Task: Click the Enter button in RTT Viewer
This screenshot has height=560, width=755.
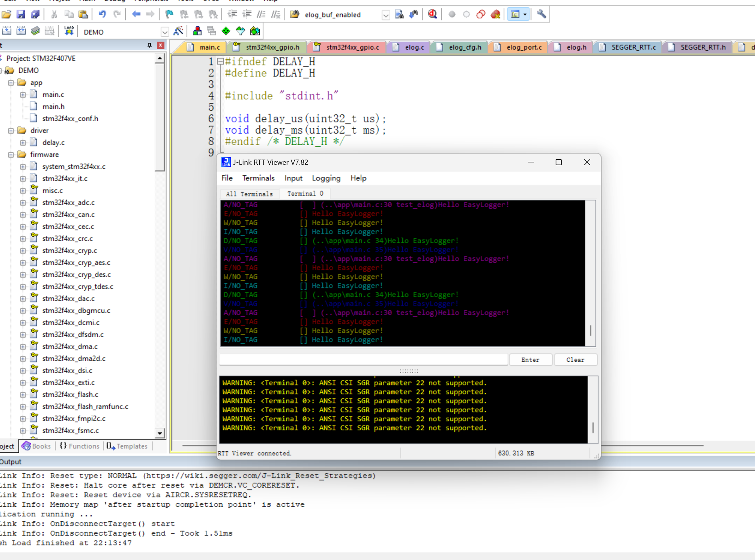Action: 530,360
